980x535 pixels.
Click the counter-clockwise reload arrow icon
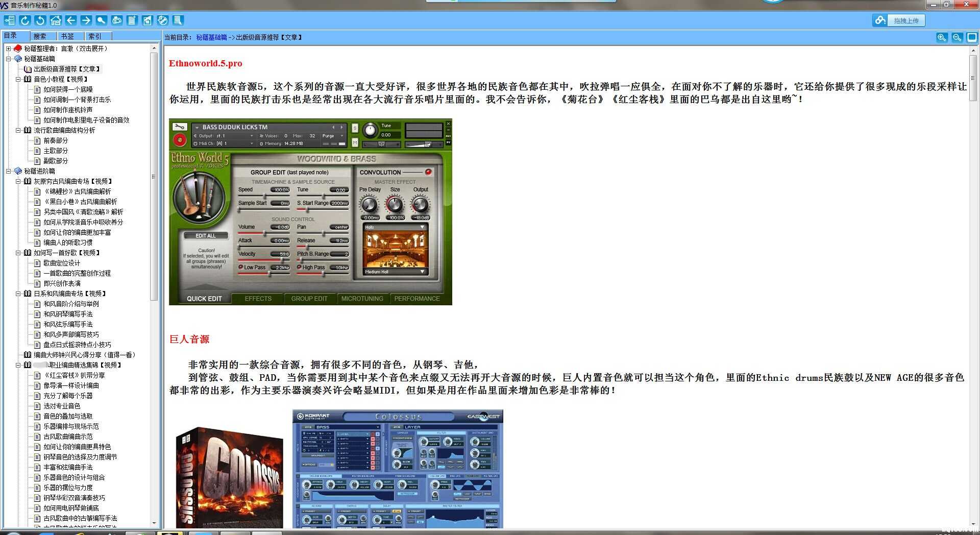(40, 20)
